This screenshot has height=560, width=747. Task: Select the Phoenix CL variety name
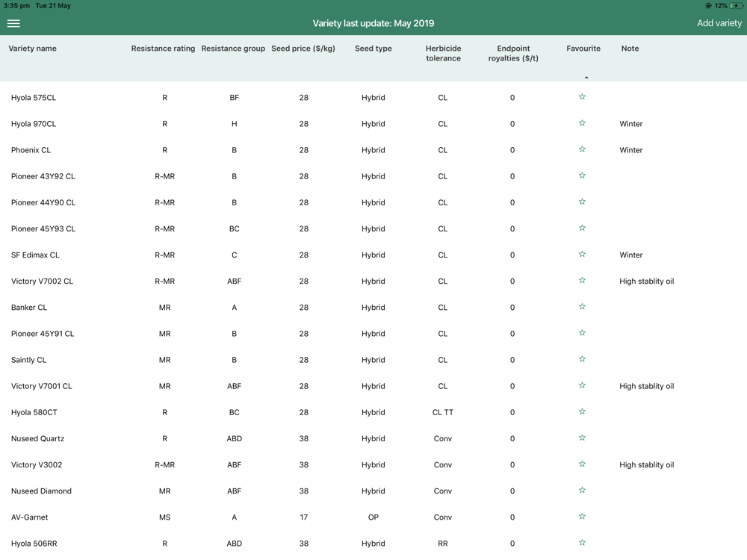31,150
